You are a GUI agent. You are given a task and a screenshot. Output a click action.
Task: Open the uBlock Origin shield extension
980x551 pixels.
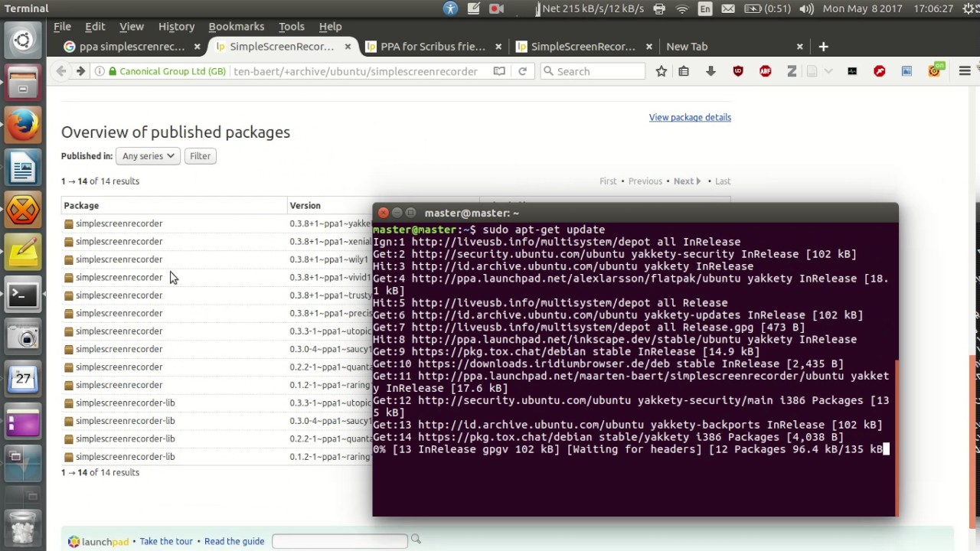click(x=738, y=71)
